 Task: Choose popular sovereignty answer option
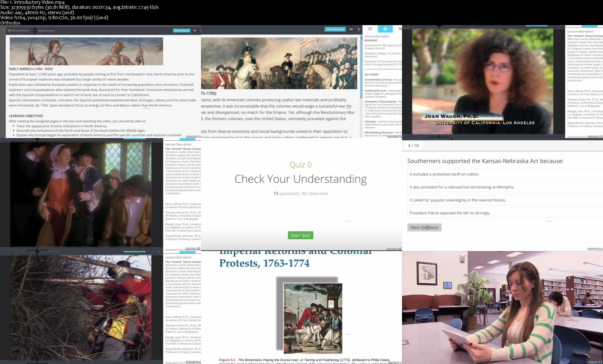(505, 200)
